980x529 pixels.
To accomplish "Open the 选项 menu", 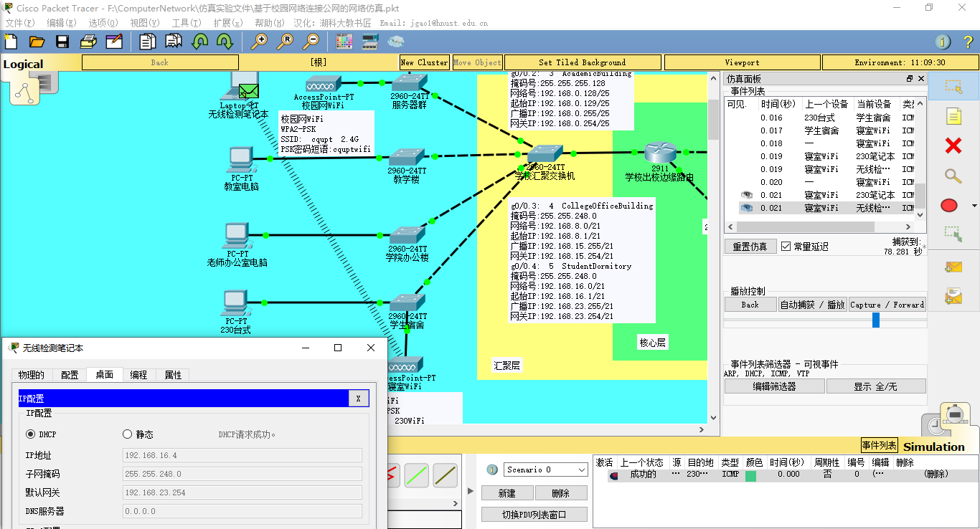I will click(x=103, y=23).
